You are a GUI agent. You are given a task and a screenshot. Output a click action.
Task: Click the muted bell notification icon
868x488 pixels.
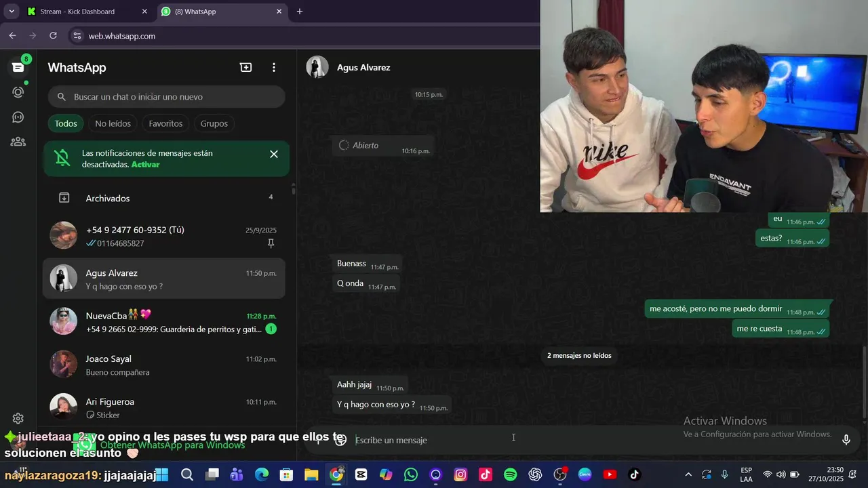pos(62,159)
